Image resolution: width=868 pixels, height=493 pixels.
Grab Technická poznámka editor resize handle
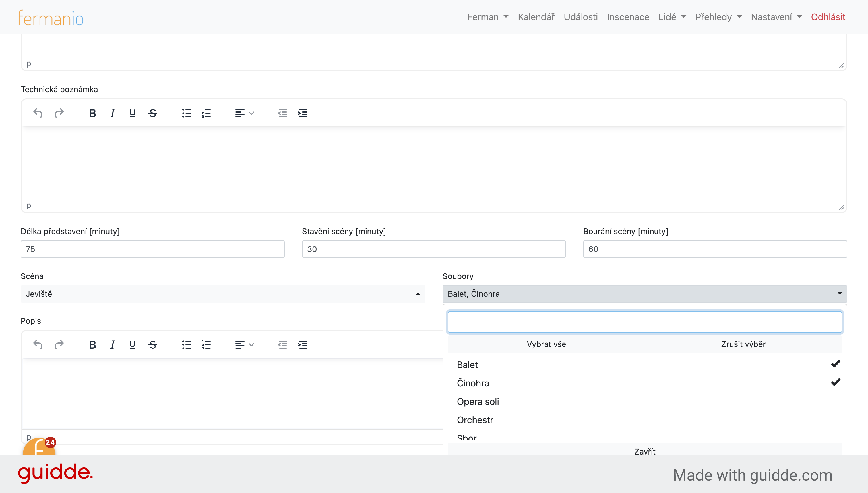[841, 207]
